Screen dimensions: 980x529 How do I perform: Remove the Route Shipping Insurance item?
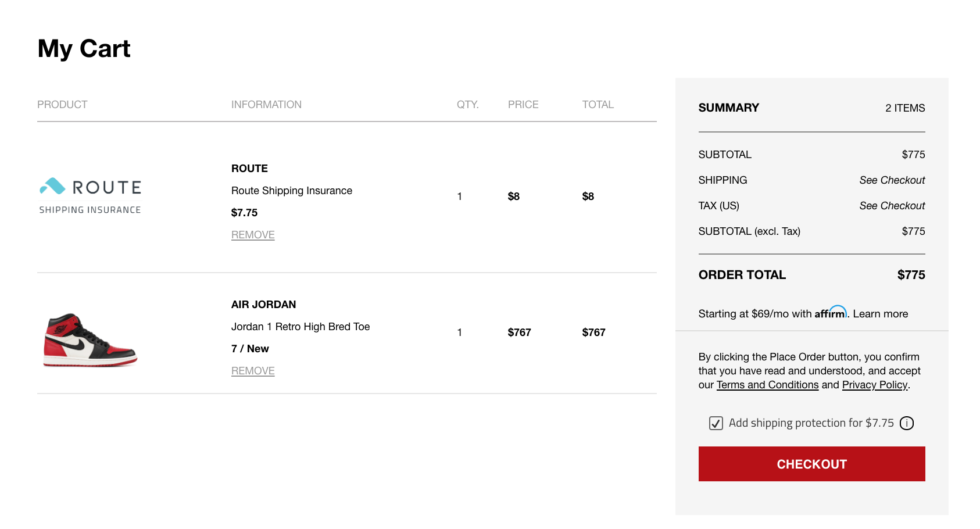(x=253, y=235)
